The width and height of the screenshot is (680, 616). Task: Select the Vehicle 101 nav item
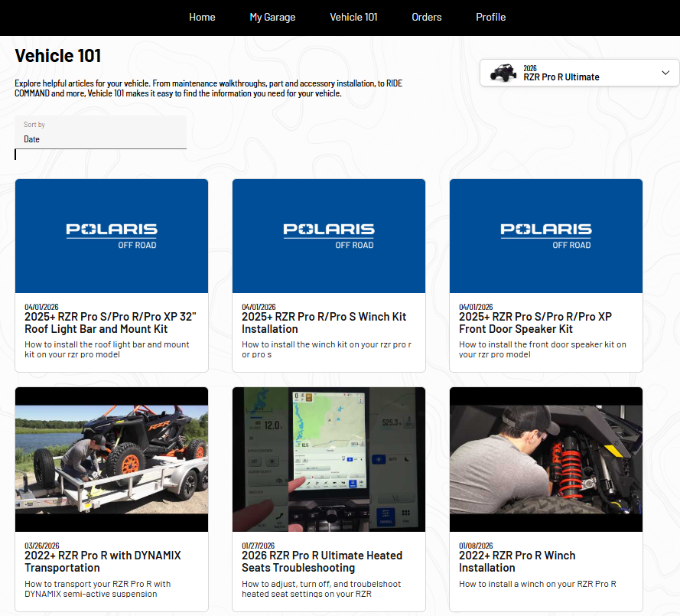pyautogui.click(x=353, y=18)
